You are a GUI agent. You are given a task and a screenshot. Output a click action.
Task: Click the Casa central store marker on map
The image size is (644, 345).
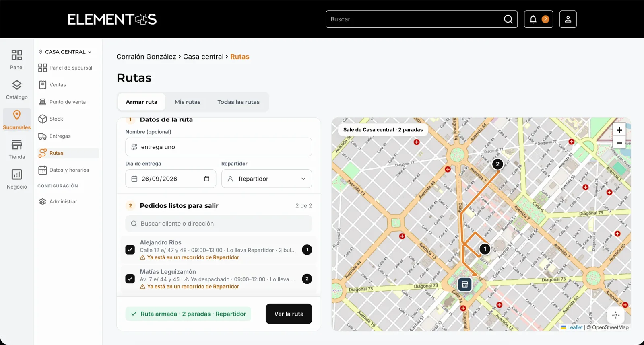(x=464, y=285)
